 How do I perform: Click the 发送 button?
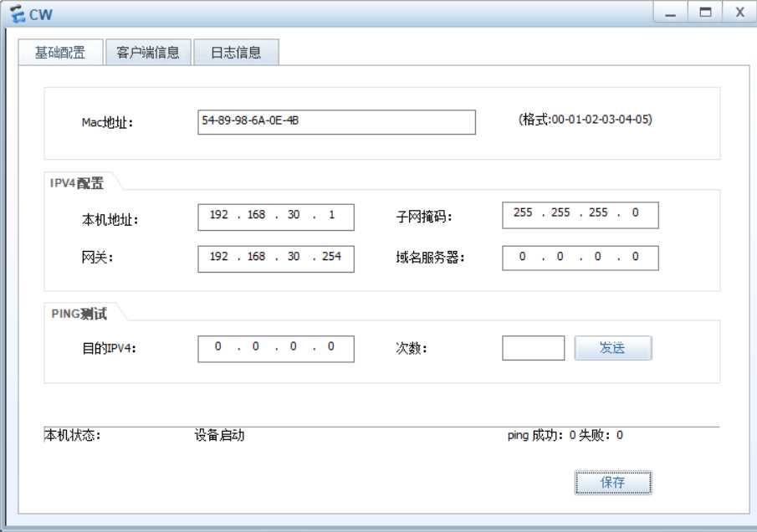coord(613,348)
